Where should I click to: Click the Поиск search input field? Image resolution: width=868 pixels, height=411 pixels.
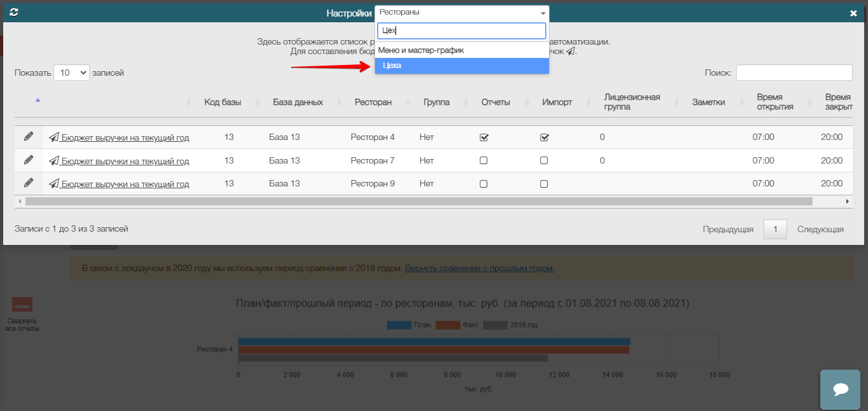pyautogui.click(x=793, y=73)
